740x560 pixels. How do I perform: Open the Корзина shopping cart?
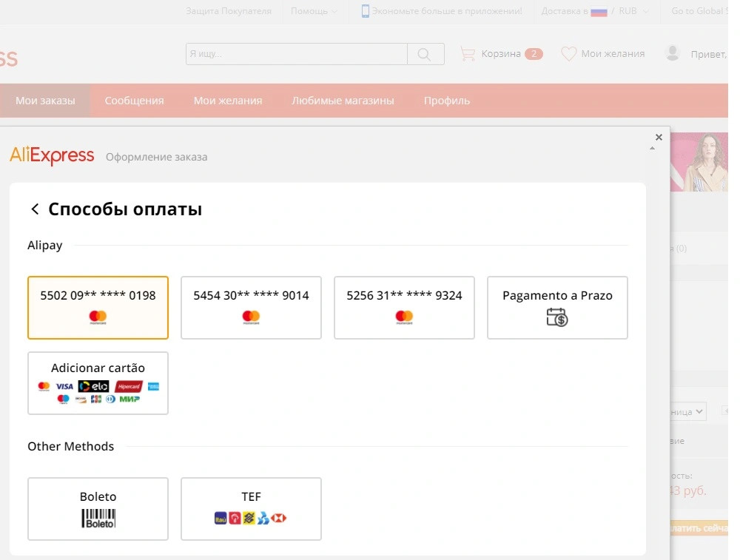501,54
